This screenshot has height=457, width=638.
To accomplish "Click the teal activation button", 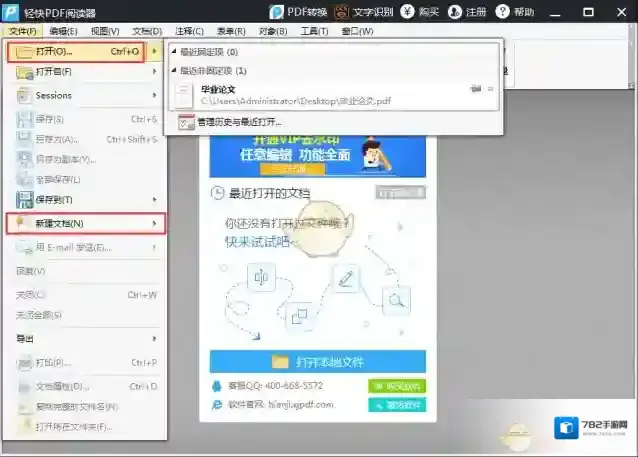I will 397,405.
